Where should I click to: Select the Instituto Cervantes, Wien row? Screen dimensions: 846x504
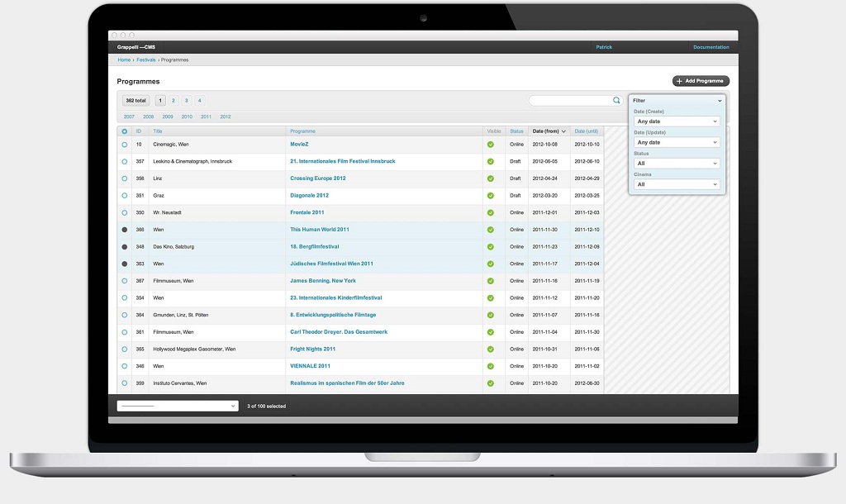coord(125,383)
